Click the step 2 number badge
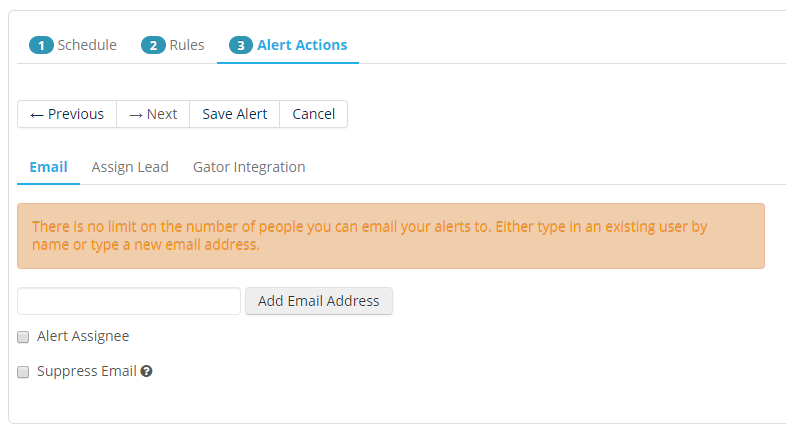The width and height of the screenshot is (786, 436). pyautogui.click(x=153, y=45)
